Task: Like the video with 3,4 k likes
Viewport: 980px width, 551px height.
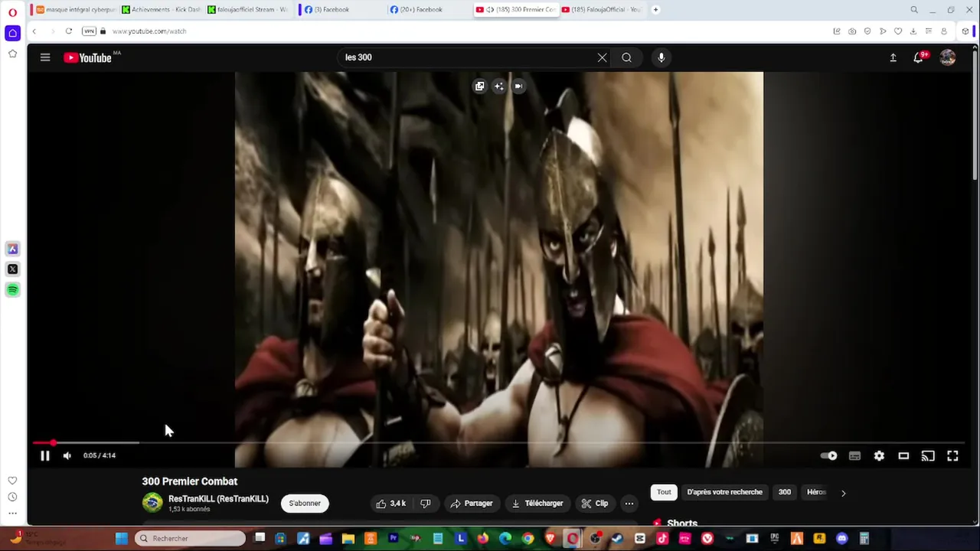Action: click(390, 503)
